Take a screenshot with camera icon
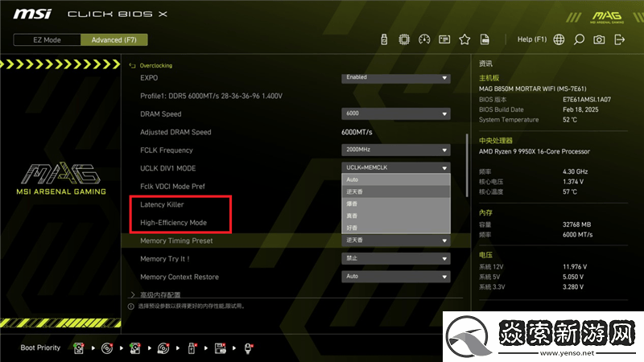The width and height of the screenshot is (644, 362). pyautogui.click(x=599, y=39)
